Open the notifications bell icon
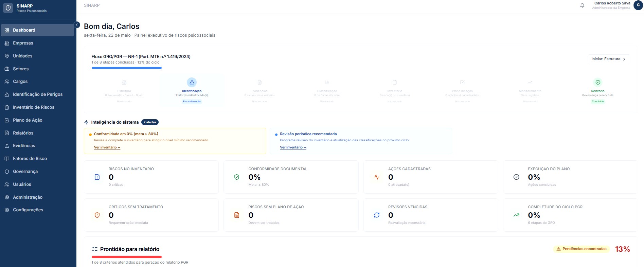Viewport: 644px width, 267px height. tap(582, 5)
